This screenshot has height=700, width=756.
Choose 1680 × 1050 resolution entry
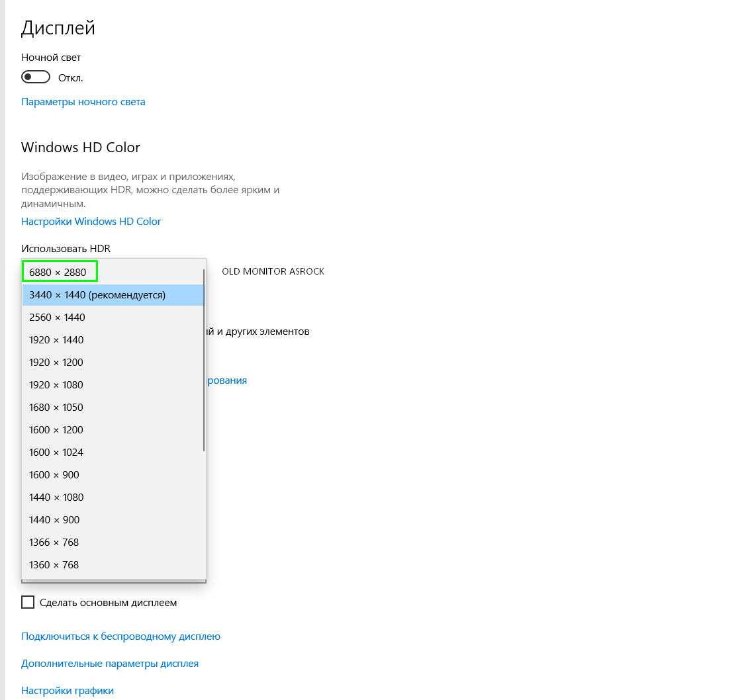tap(57, 408)
